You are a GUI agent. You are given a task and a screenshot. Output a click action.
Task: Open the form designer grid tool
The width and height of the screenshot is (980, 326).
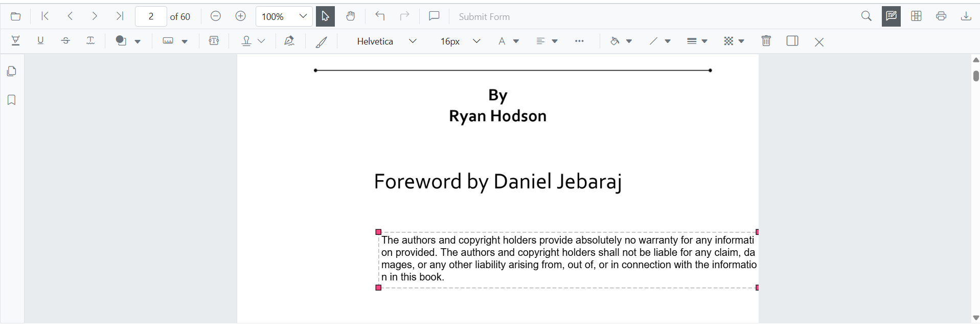916,16
